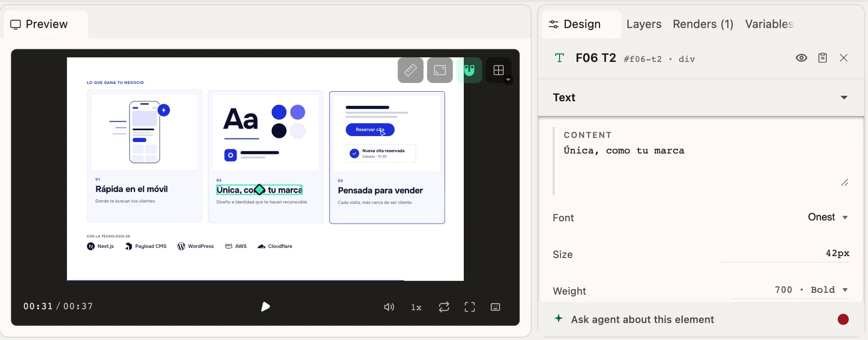Click the clipboard icon beside F06 T2
This screenshot has height=340, width=868.
click(822, 58)
